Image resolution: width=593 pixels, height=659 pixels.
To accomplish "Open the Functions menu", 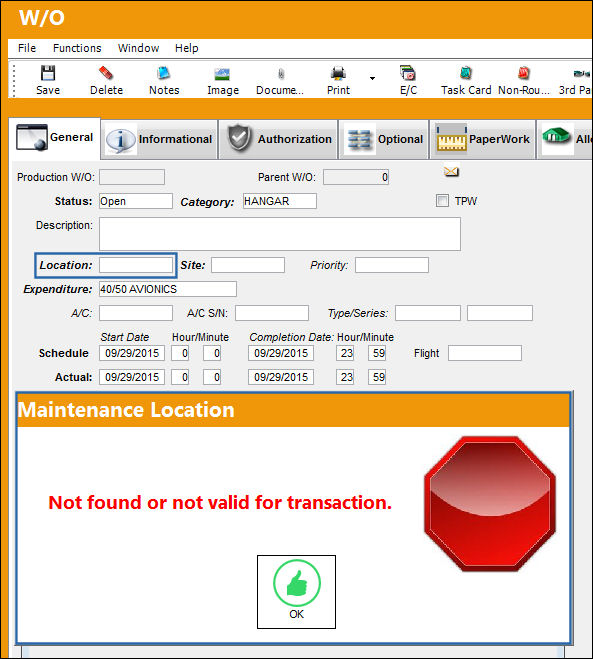I will (77, 48).
